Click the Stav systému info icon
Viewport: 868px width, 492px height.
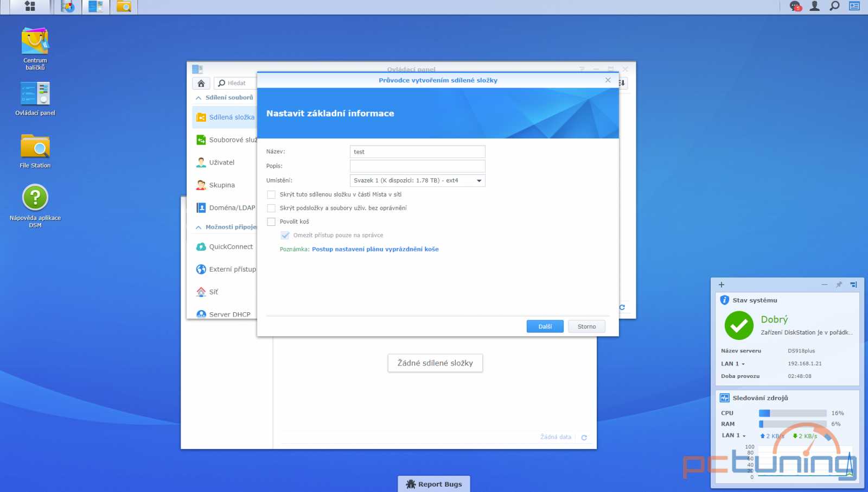[x=724, y=300]
